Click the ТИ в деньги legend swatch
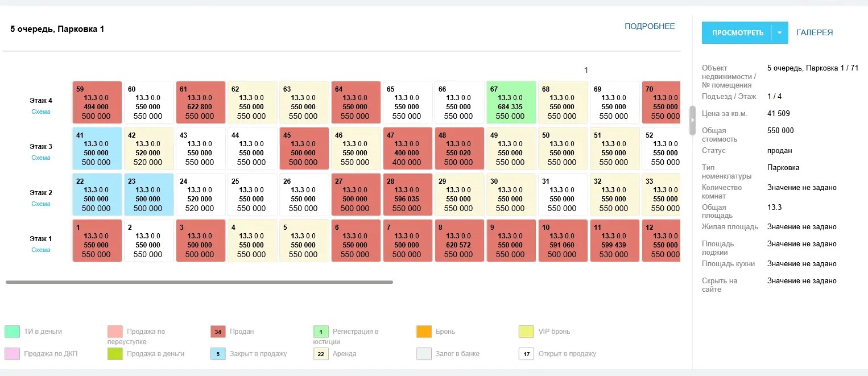The height and width of the screenshot is (376, 868). 12,332
